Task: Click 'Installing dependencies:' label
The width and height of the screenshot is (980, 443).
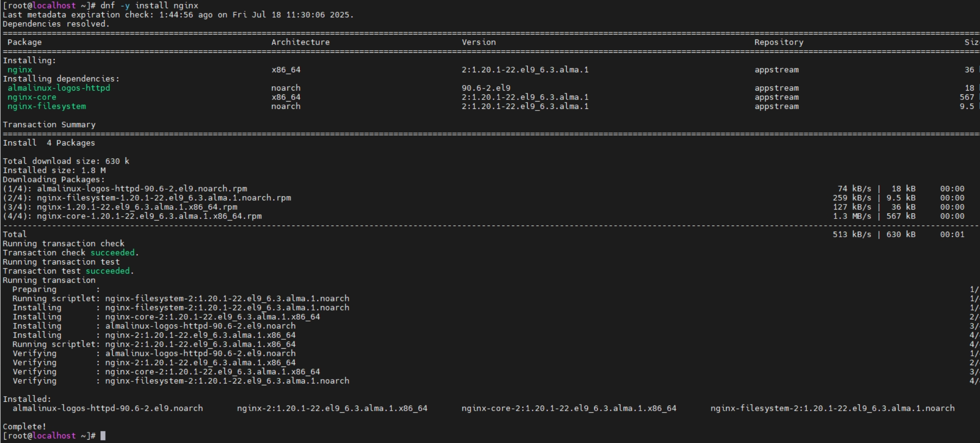Action: click(x=61, y=79)
